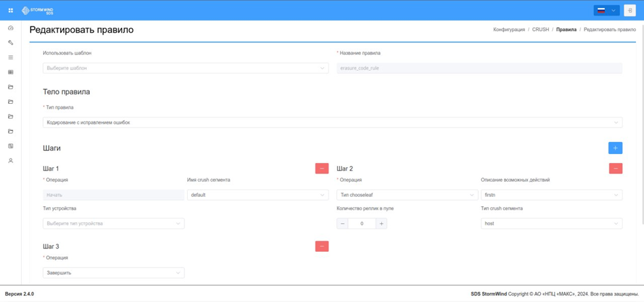Viewport: 644px width, 302px height.
Task: Go to Конфигурация breadcrumb
Action: point(509,30)
